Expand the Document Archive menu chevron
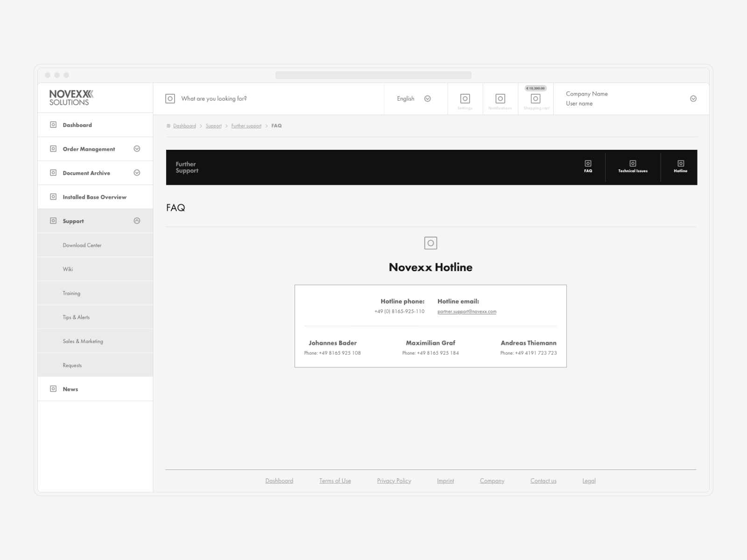The image size is (747, 560). 137,173
